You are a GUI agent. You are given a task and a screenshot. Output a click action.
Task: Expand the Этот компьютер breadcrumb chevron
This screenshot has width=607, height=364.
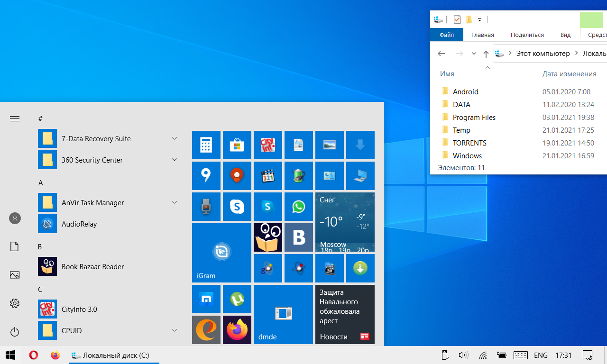point(576,54)
